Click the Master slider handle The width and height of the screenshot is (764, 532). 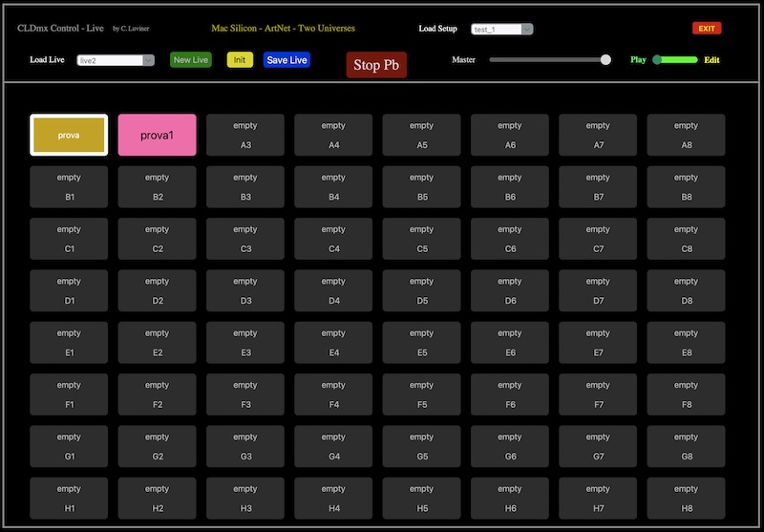point(605,59)
